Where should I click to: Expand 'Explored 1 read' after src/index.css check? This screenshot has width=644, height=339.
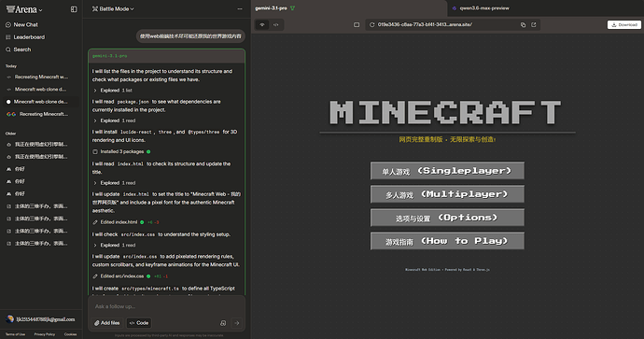coord(114,246)
